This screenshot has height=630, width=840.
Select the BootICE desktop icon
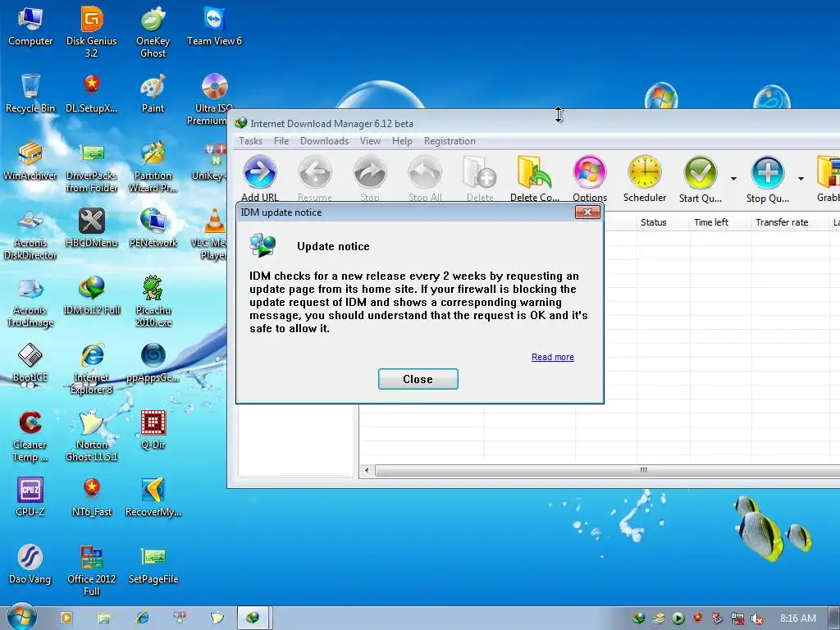pyautogui.click(x=30, y=362)
